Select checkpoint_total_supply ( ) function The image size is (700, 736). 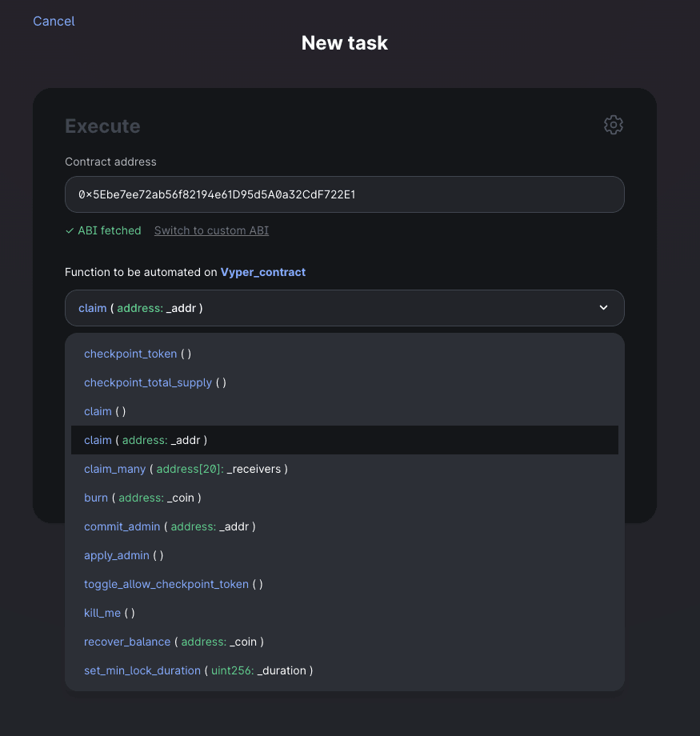[345, 382]
